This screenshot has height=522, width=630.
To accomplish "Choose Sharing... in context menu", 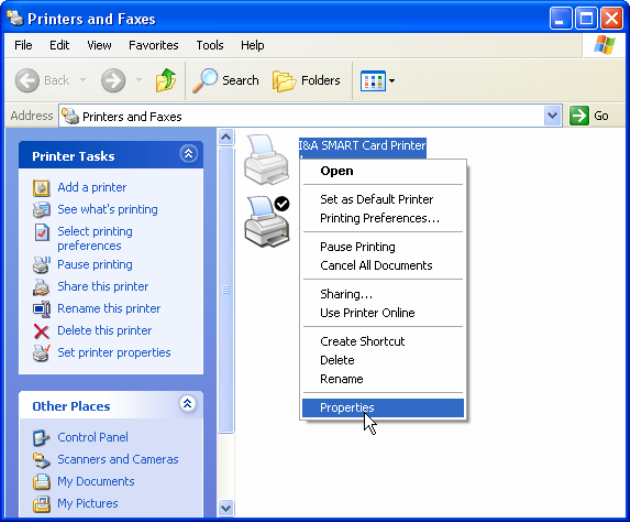I will pos(383,294).
